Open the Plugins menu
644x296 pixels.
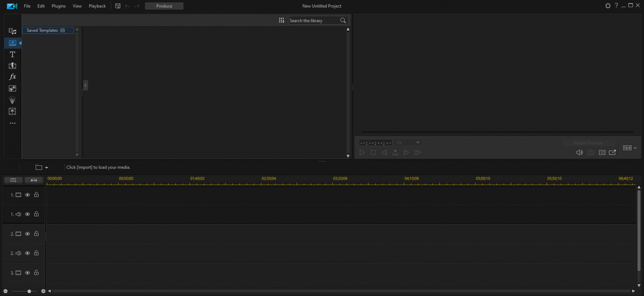(59, 6)
